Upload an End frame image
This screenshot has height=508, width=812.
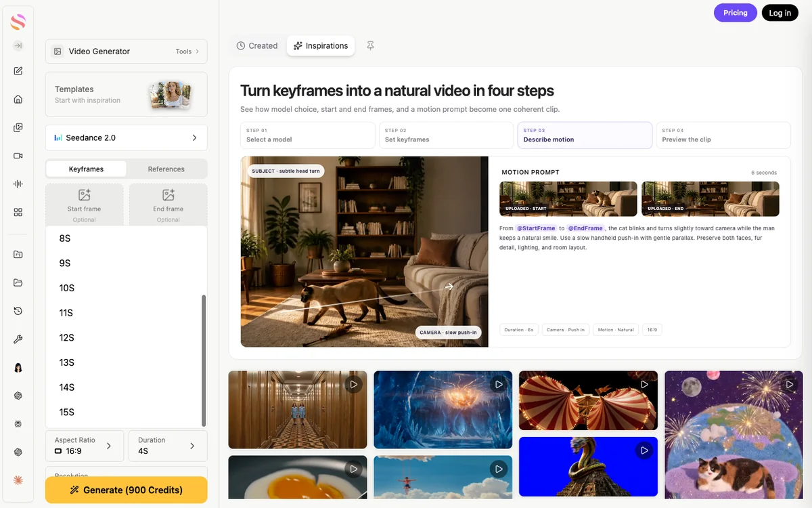(x=168, y=205)
